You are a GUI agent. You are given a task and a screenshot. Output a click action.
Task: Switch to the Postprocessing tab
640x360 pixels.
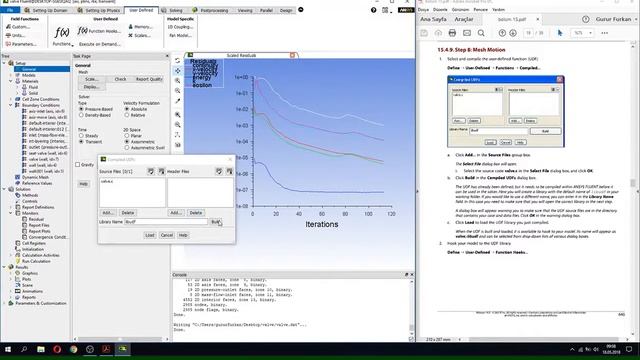coord(210,10)
